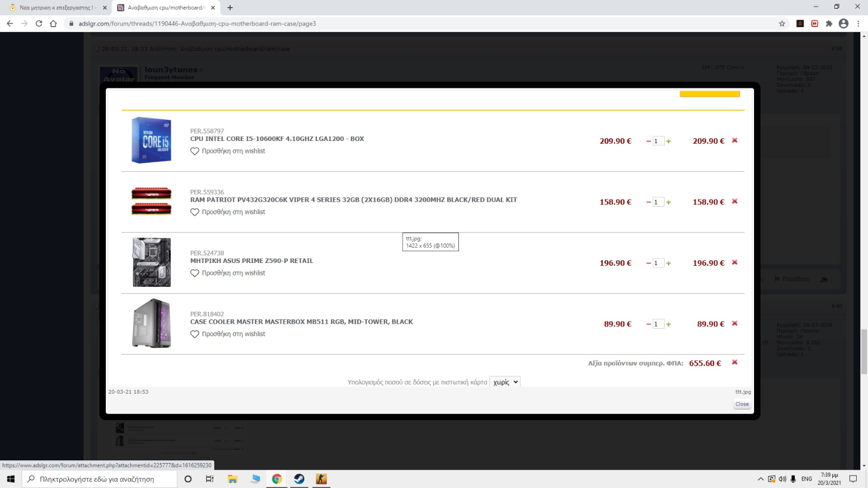Reload the current page

[39, 23]
